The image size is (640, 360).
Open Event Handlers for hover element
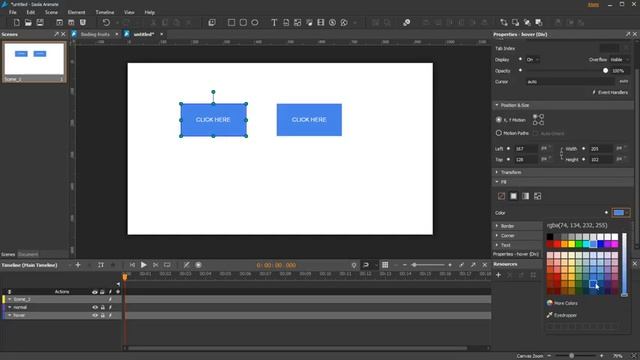coord(610,93)
